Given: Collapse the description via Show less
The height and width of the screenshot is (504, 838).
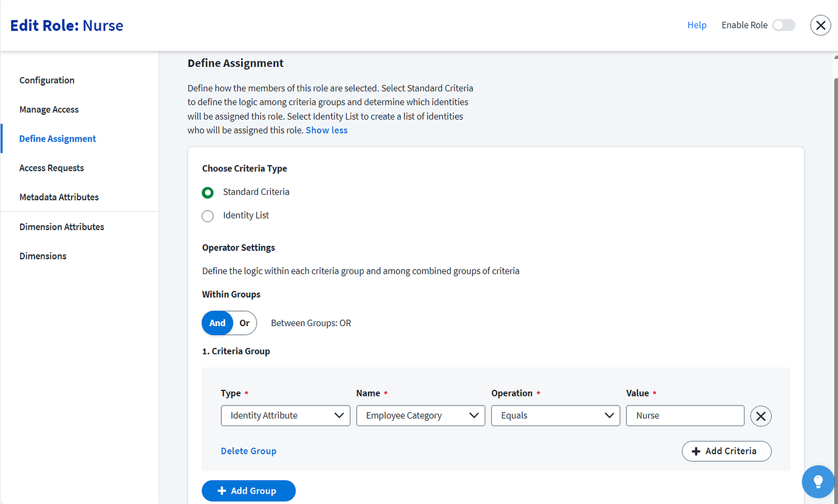Looking at the screenshot, I should 327,130.
